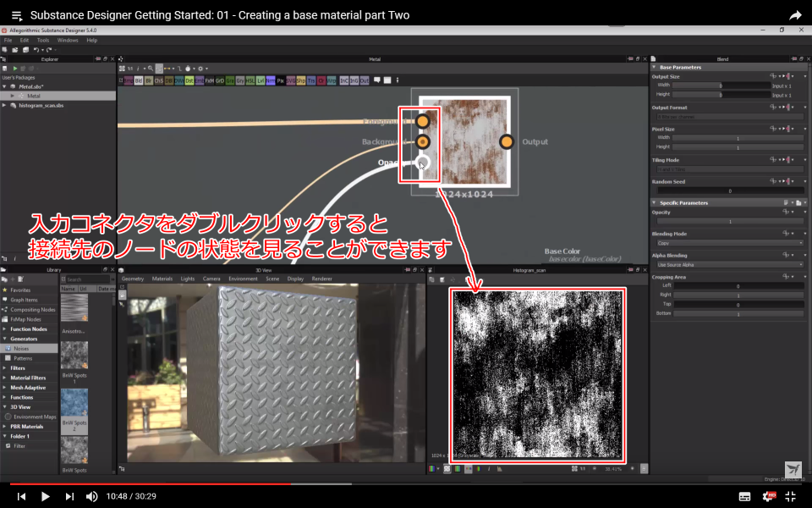Add a Gradient Map node from the toolbar

coord(230,80)
